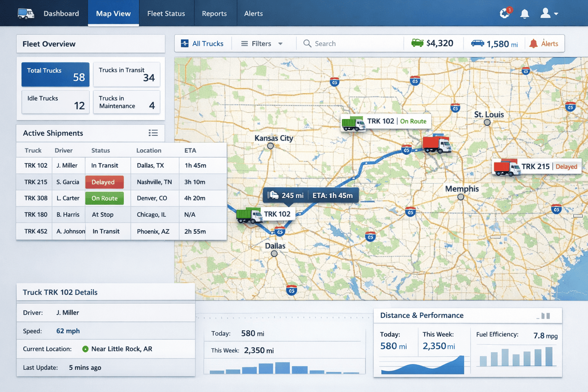The width and height of the screenshot is (588, 392).
Task: Open the Reports tab
Action: pos(214,13)
